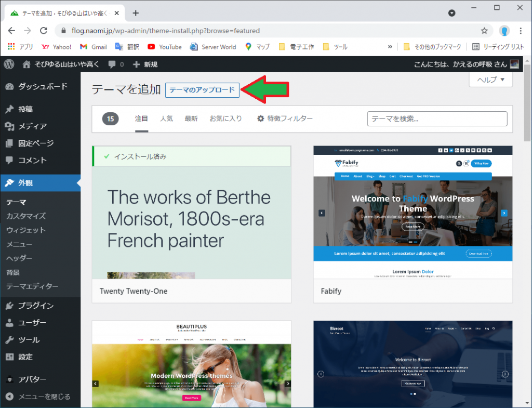The height and width of the screenshot is (408, 532).
Task: Open the その他のブックマーク folder
Action: pos(432,47)
